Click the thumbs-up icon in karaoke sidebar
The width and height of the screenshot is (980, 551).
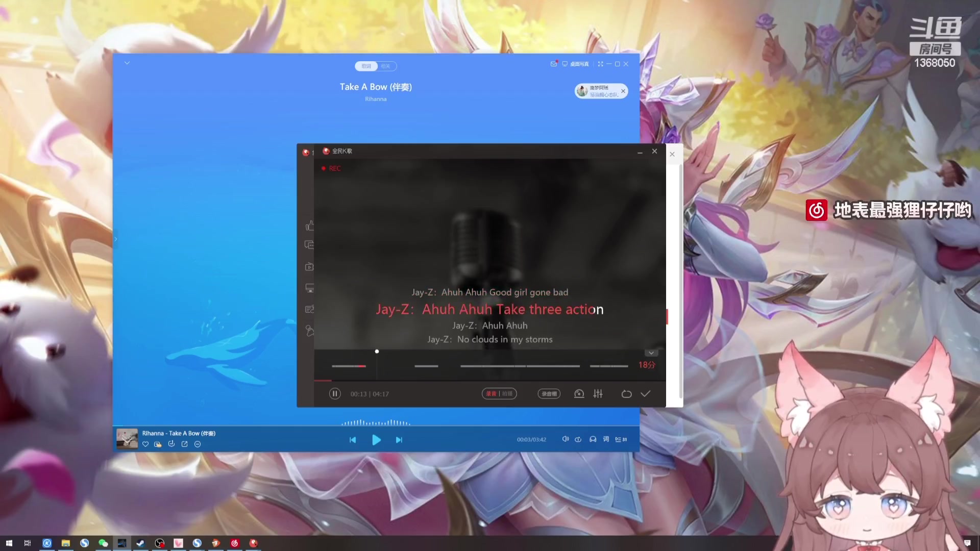(309, 226)
